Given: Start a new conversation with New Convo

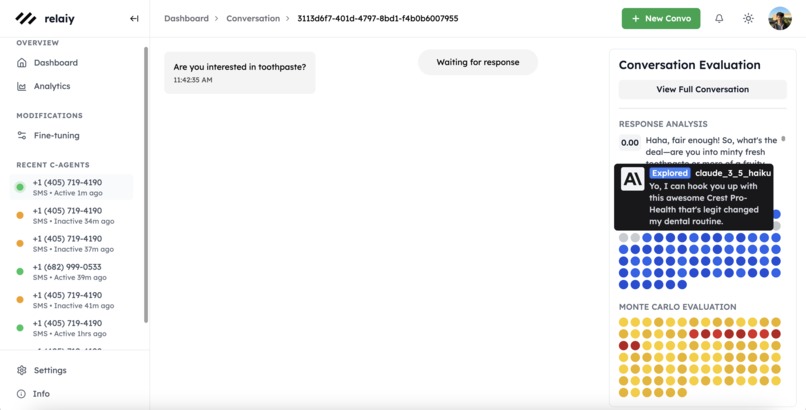Looking at the screenshot, I should pyautogui.click(x=661, y=18).
